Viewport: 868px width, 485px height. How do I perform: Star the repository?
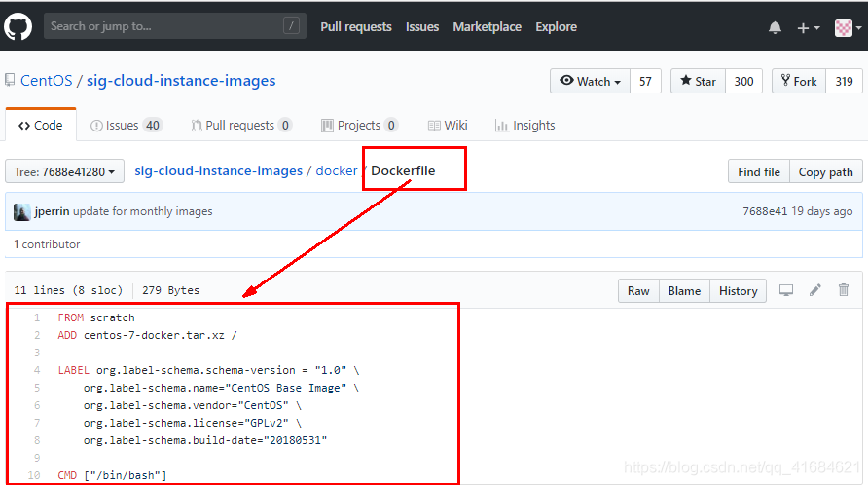click(698, 81)
